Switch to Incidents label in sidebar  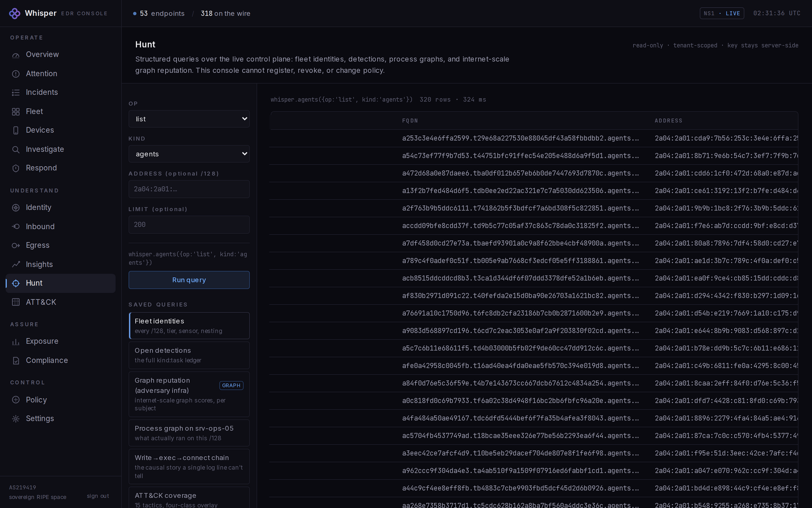pos(42,92)
